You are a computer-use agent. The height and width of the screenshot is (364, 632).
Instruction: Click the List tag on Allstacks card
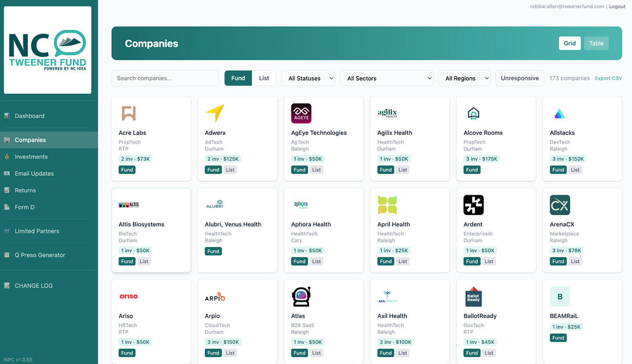pos(575,170)
